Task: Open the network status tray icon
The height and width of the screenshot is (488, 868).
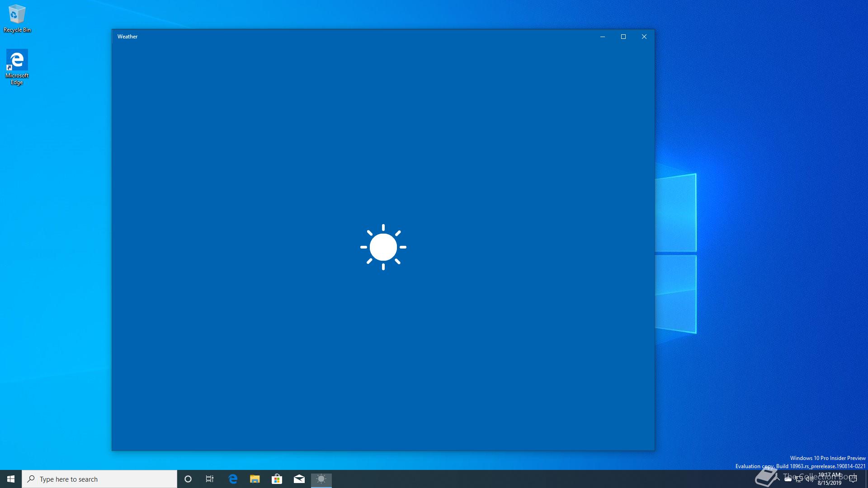Action: click(x=799, y=479)
